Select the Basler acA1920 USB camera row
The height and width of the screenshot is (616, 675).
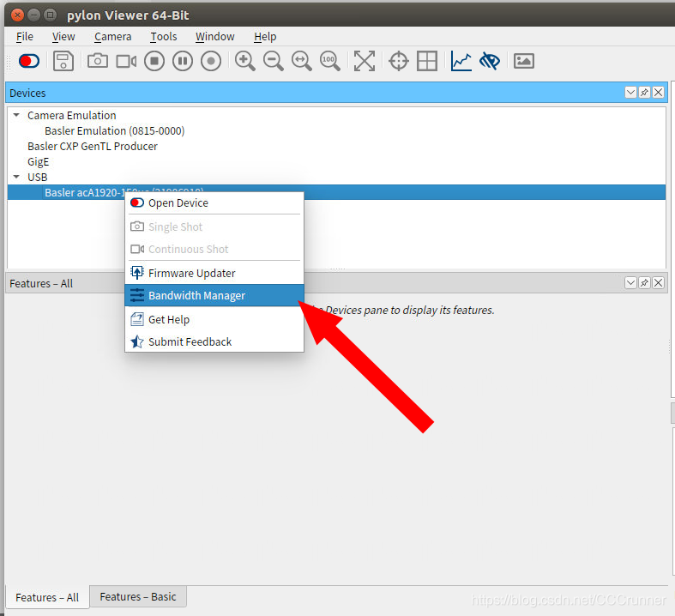336,192
